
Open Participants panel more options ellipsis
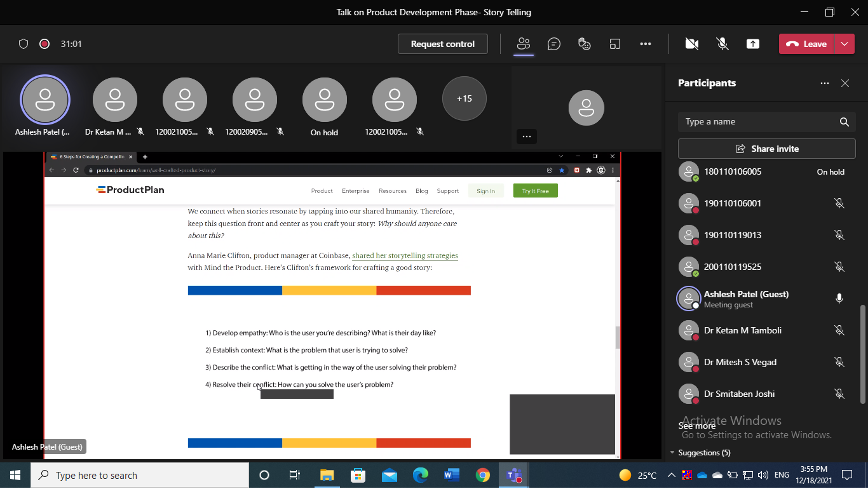[825, 83]
